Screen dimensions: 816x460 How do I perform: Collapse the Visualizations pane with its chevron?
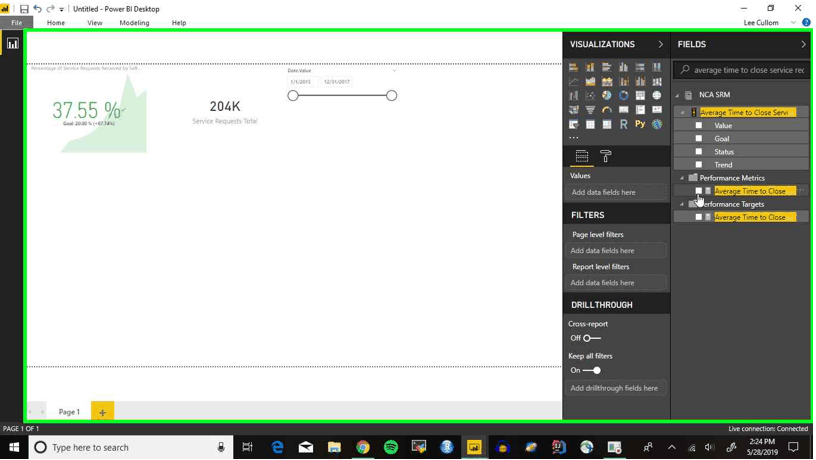pyautogui.click(x=661, y=44)
